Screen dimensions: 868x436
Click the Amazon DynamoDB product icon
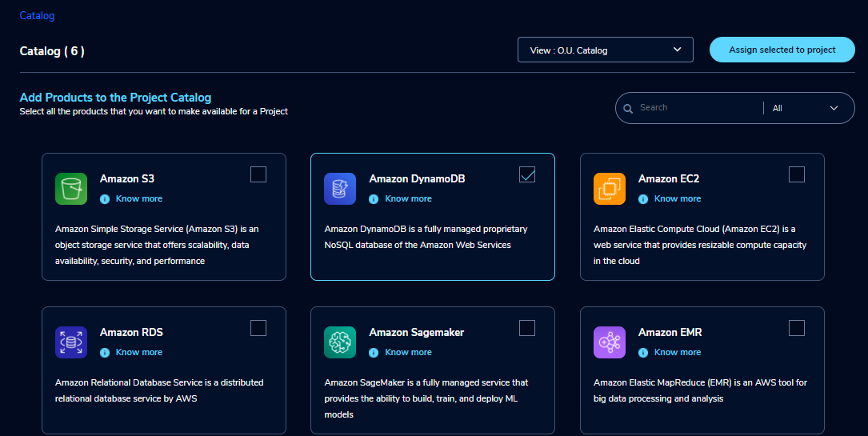tap(340, 189)
